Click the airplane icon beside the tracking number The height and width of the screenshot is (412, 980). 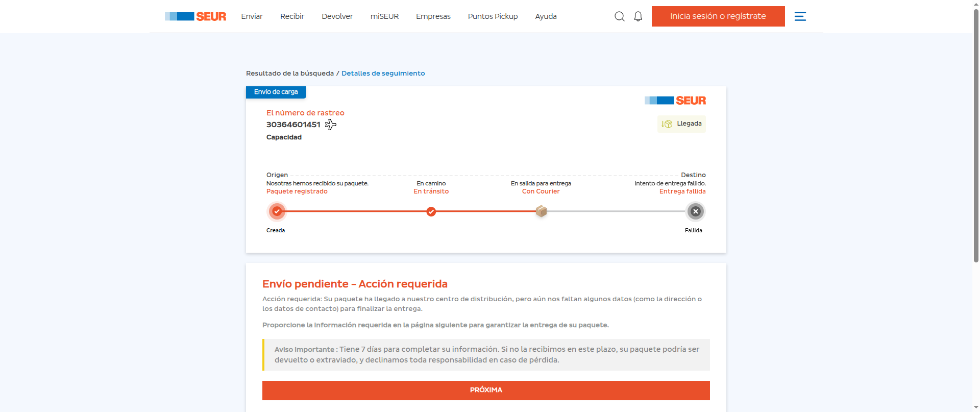tap(331, 125)
